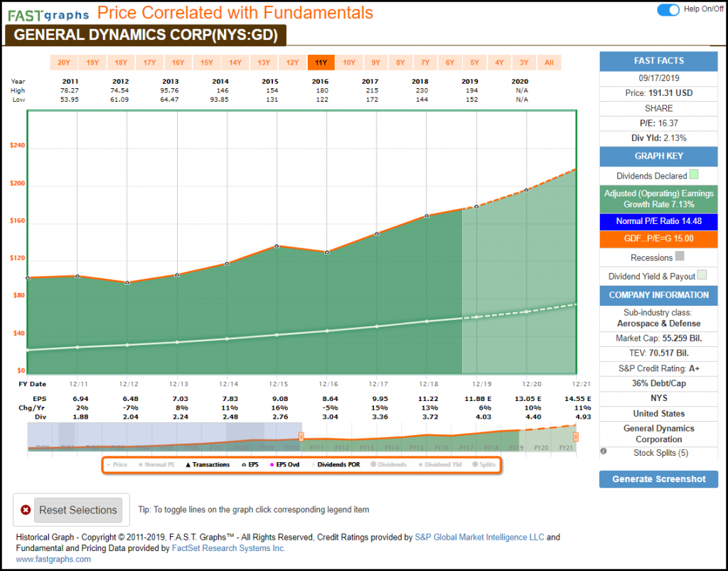Toggle Transactions in the chart legend
The width and height of the screenshot is (728, 571).
[x=208, y=464]
